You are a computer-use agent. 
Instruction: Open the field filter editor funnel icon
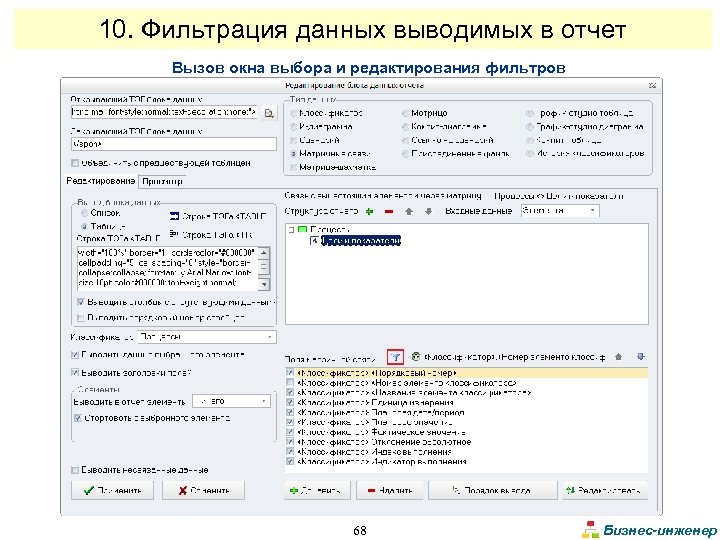click(x=395, y=357)
